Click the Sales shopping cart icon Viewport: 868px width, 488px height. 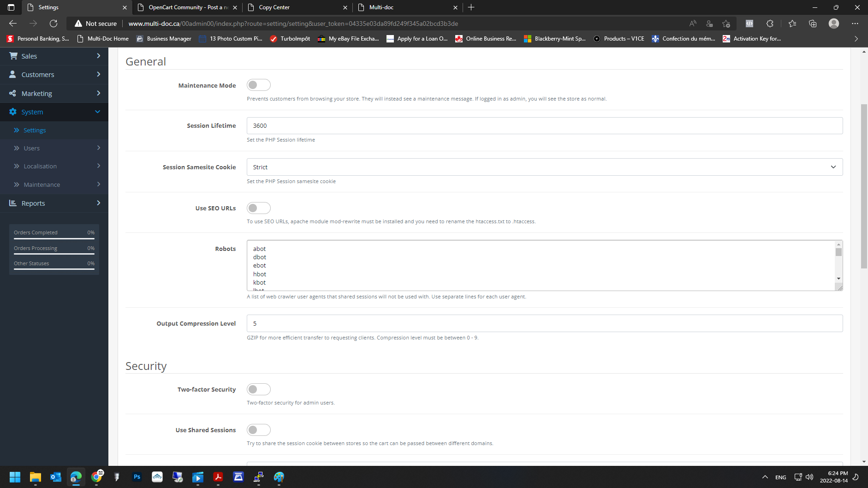click(13, 56)
